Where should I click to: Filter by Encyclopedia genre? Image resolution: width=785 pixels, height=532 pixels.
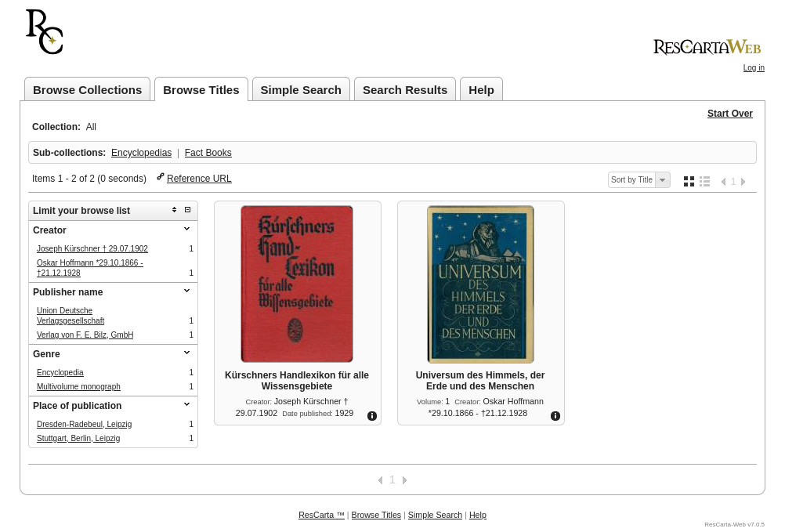click(60, 372)
